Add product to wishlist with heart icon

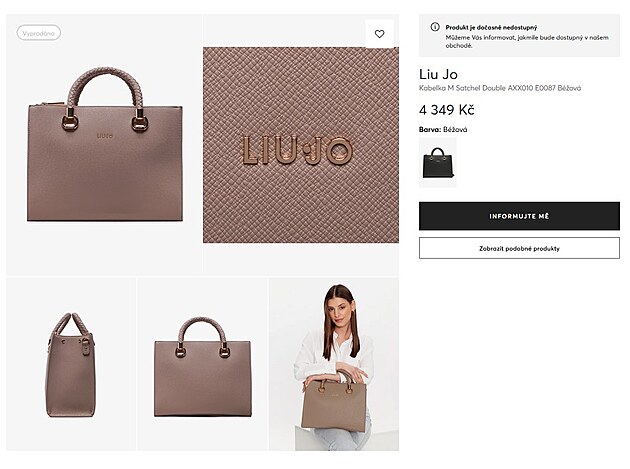(379, 34)
